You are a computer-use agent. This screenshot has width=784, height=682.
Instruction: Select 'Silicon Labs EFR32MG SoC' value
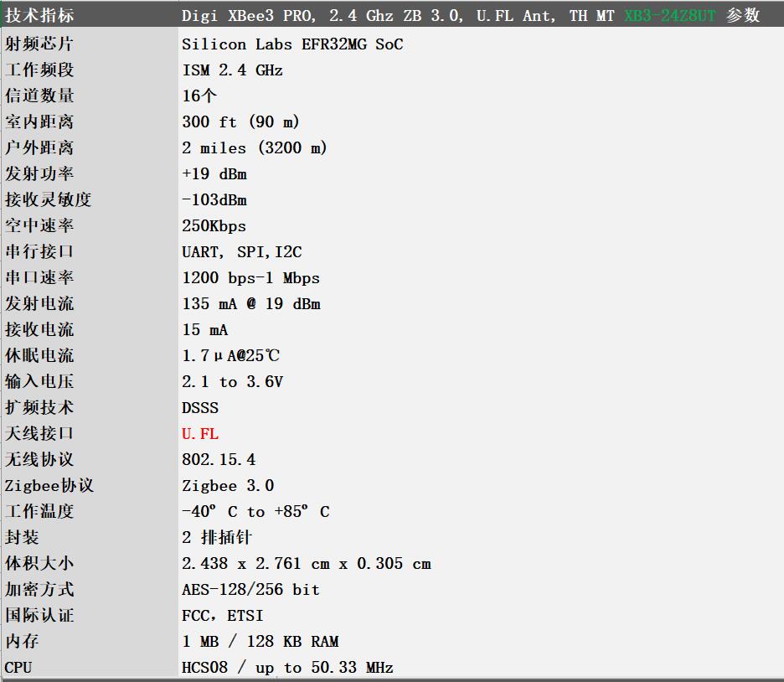tap(292, 44)
